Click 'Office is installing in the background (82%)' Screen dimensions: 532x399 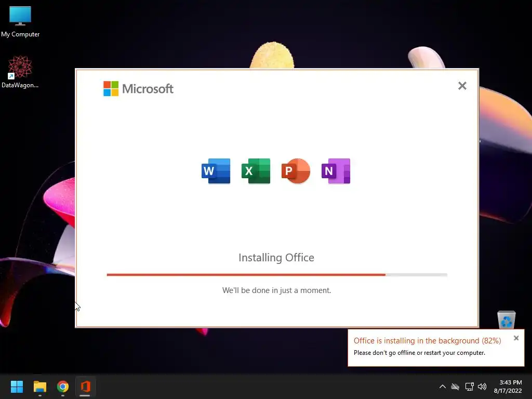[x=427, y=341]
